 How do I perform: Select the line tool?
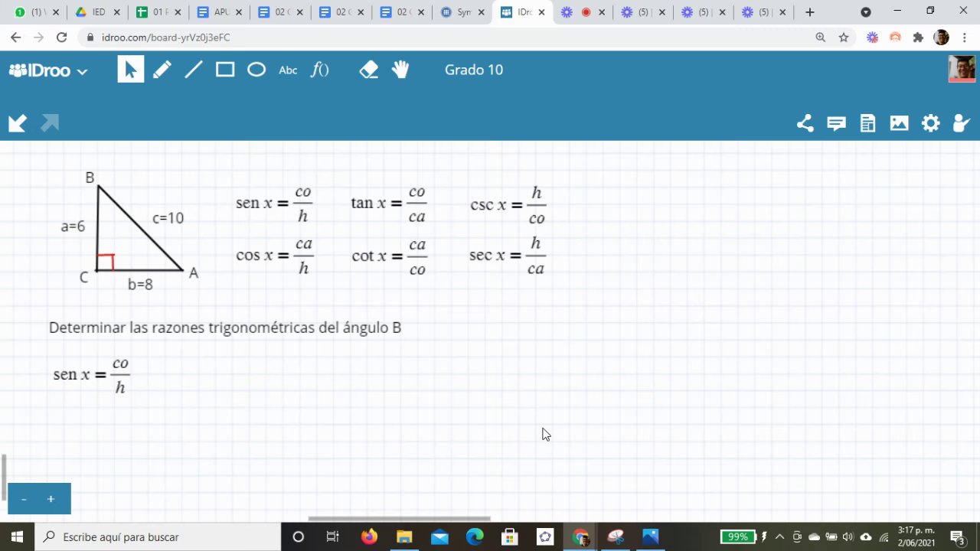coord(194,70)
